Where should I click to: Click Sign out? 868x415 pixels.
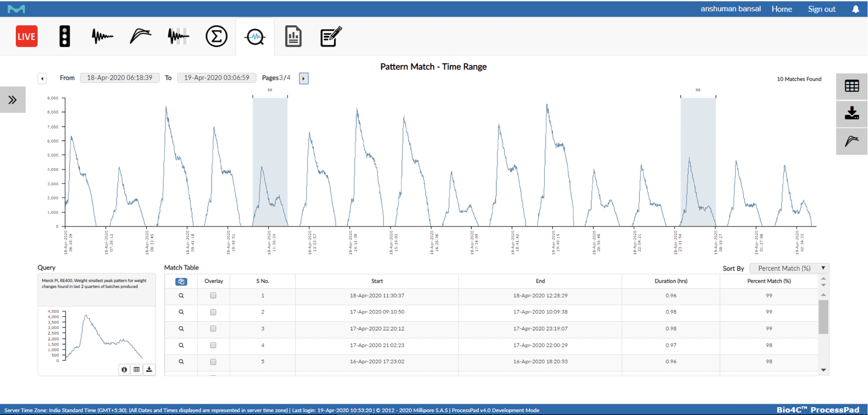point(821,8)
